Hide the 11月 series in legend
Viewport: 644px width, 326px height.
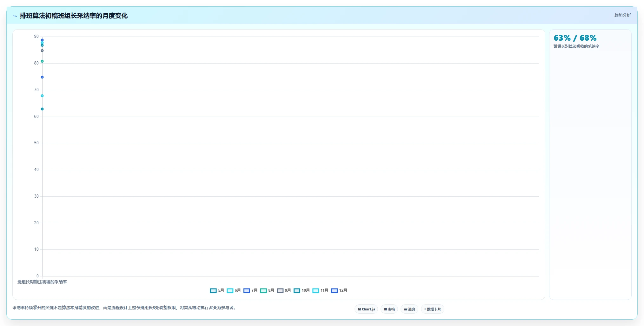coord(320,290)
